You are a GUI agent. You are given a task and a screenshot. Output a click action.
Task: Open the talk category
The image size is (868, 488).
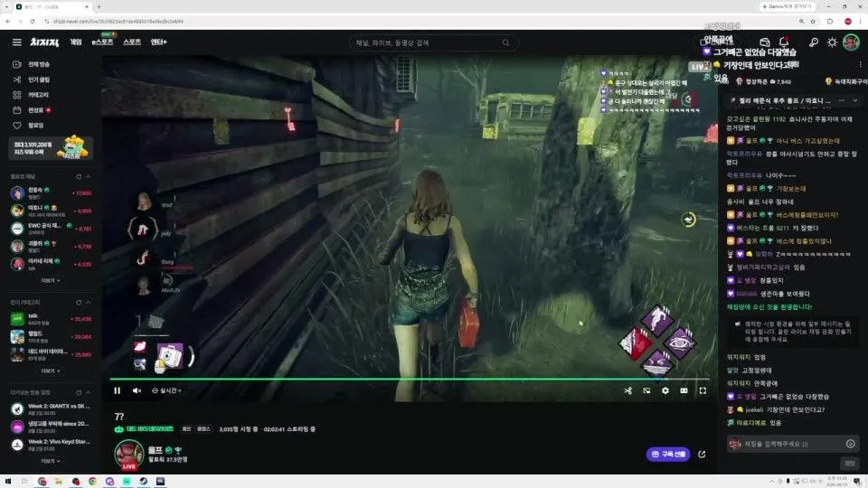tap(51, 319)
